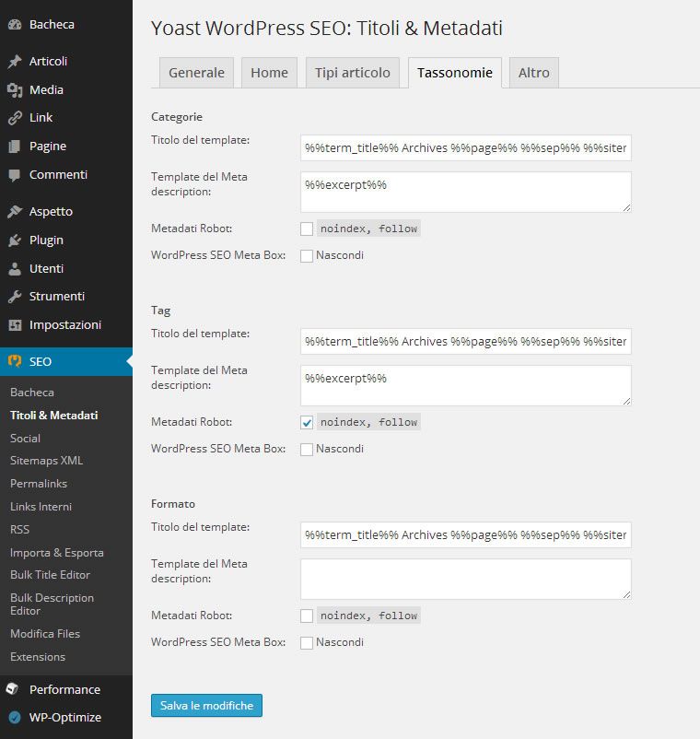This screenshot has width=700, height=739.
Task: Open the Performance menu item
Action: coord(66,689)
